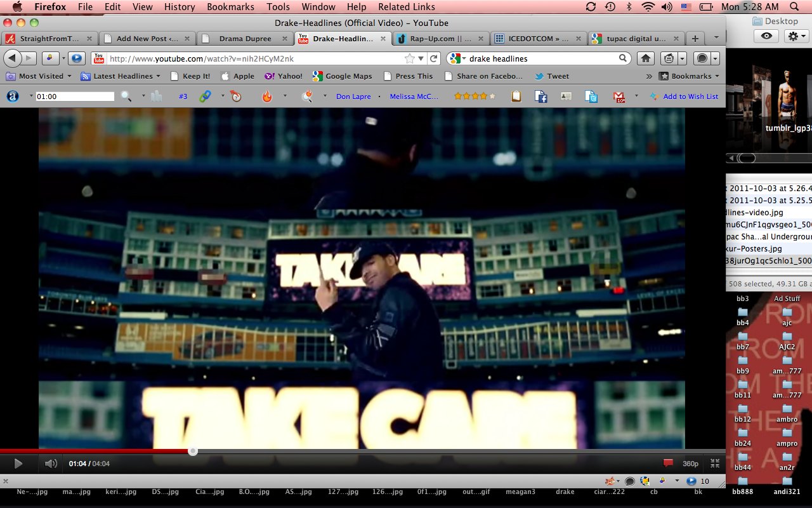Viewport: 812px width, 508px height.
Task: Click the flame icon in toolbar
Action: 267,97
